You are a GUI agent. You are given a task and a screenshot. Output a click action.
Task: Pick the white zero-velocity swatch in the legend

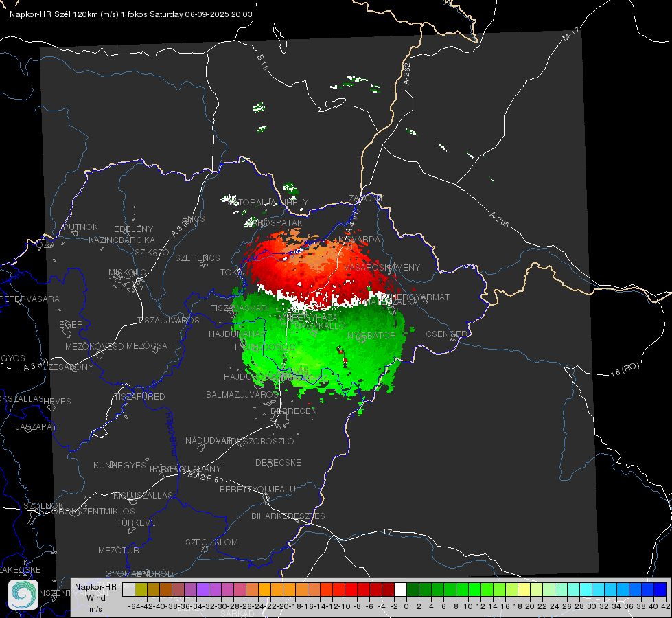pyautogui.click(x=400, y=589)
